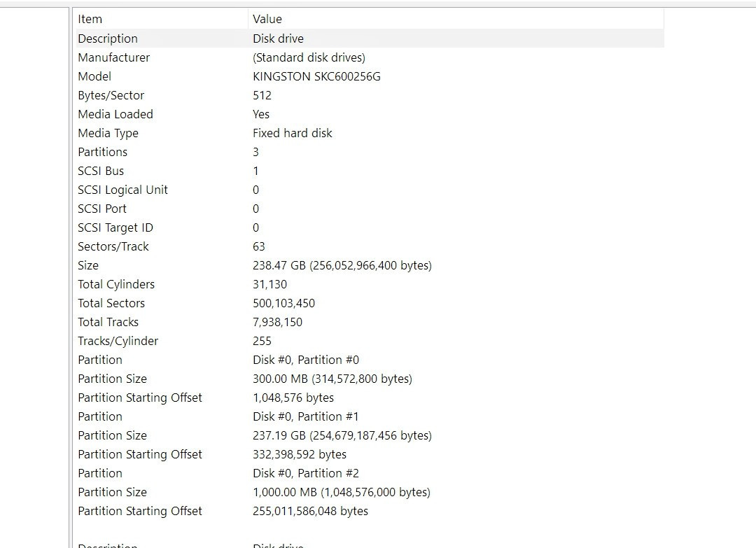Click the 0 value for SCSI Port

click(255, 209)
